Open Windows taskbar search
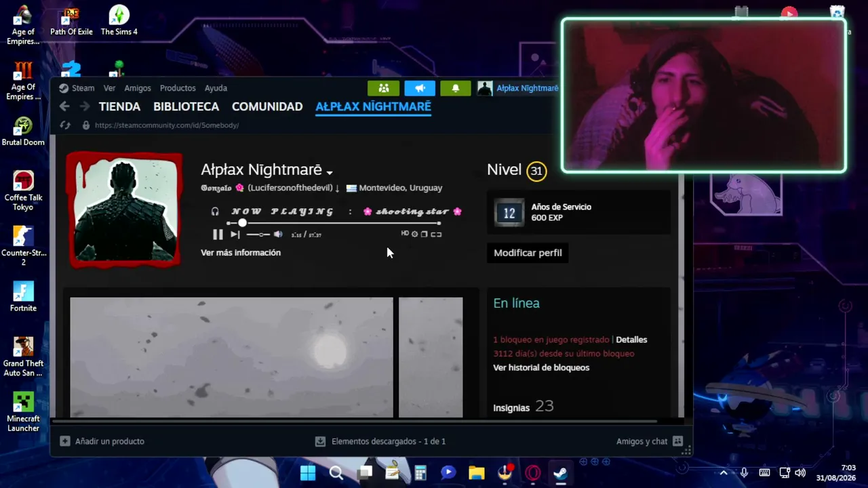The height and width of the screenshot is (488, 868). point(336,472)
